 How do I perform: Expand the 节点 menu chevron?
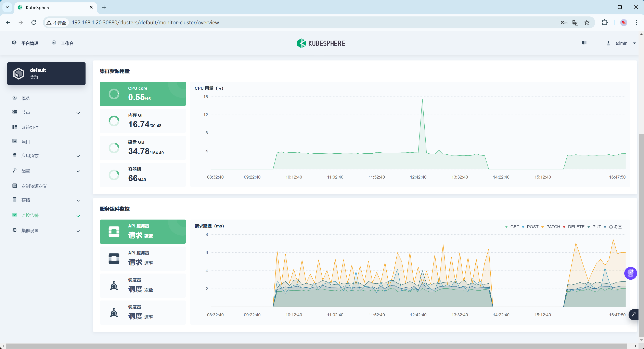pos(78,113)
